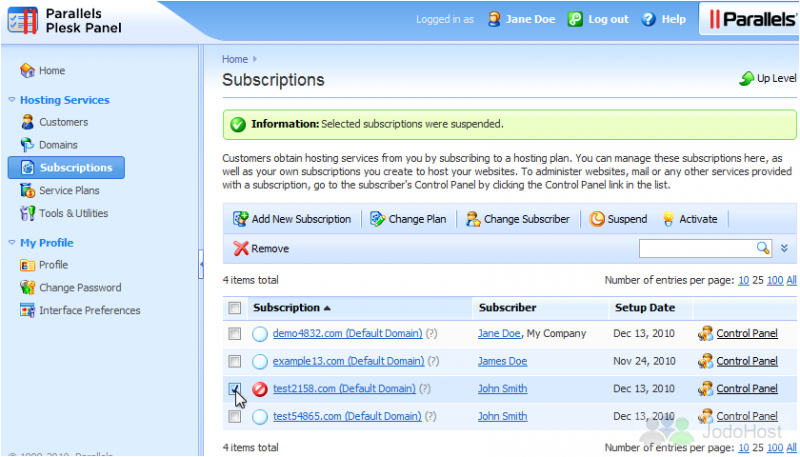Click the search magnifier icon
The image size is (800, 457).
click(763, 248)
